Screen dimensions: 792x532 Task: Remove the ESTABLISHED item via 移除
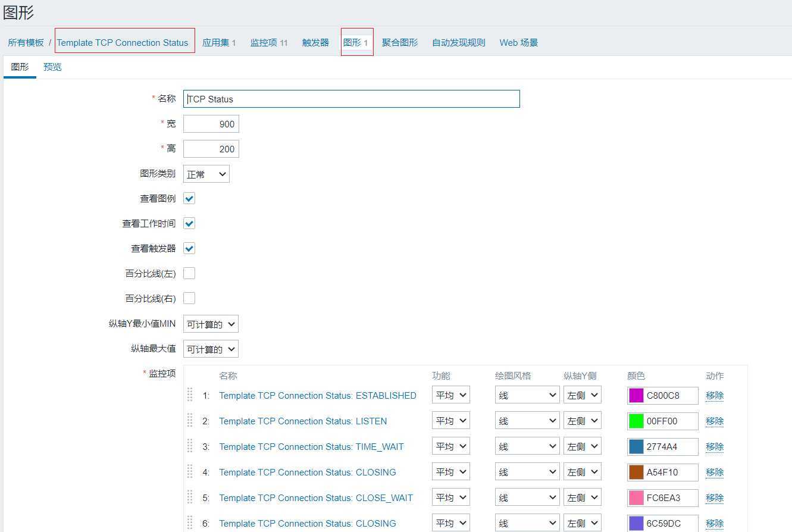coord(714,396)
